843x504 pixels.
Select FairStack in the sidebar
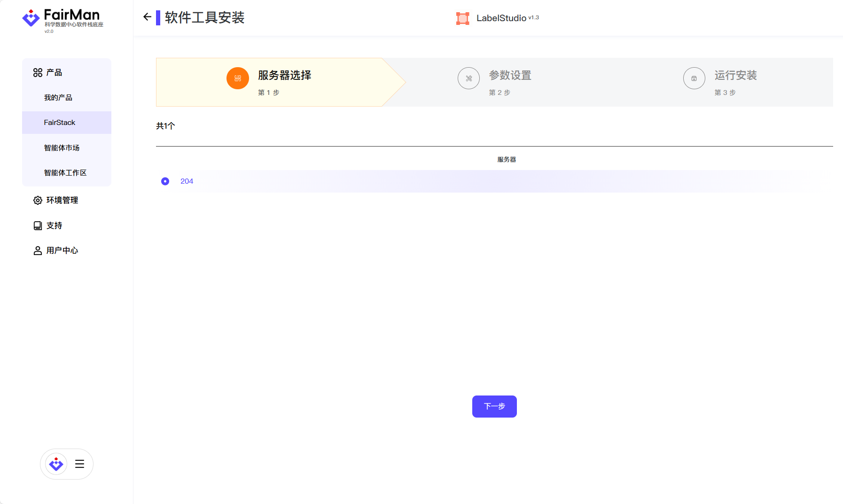tap(60, 123)
